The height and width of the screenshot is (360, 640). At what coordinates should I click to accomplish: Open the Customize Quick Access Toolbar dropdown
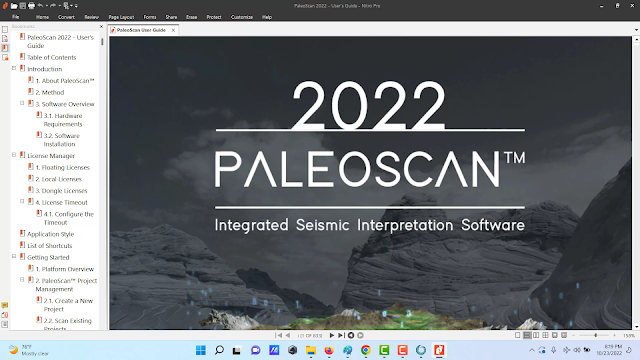coord(76,6)
